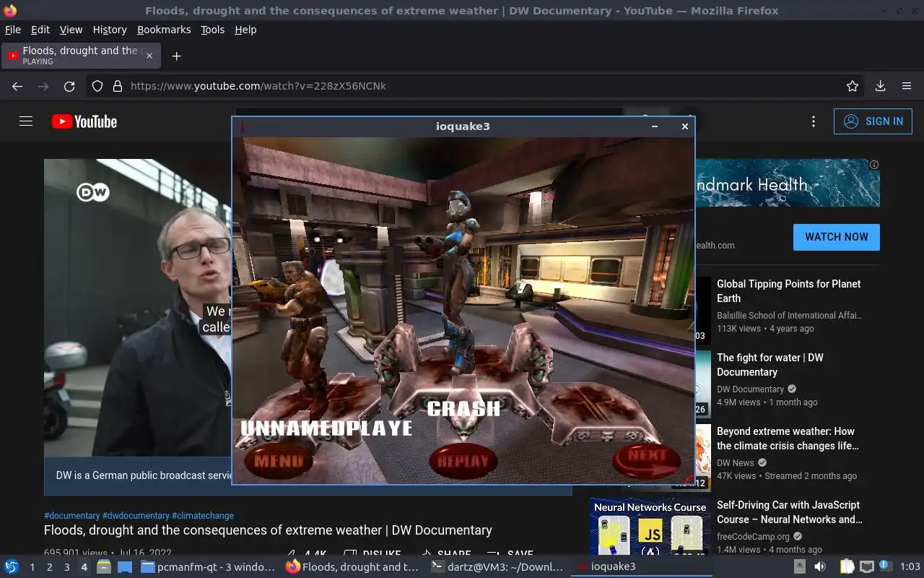The width and height of the screenshot is (924, 578).
Task: Click the DW News channel name
Action: coord(735,463)
